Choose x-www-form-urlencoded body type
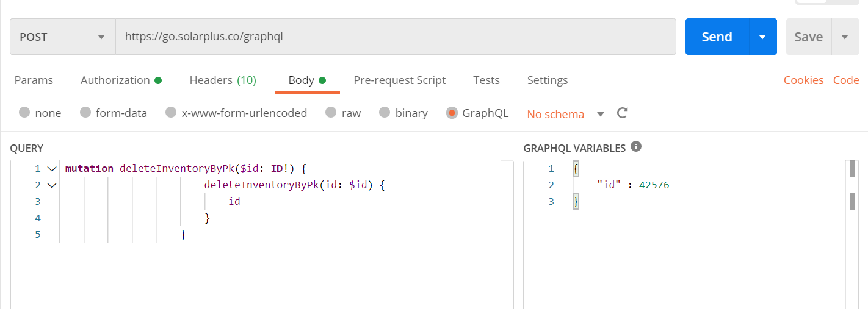868x309 pixels. [x=172, y=113]
